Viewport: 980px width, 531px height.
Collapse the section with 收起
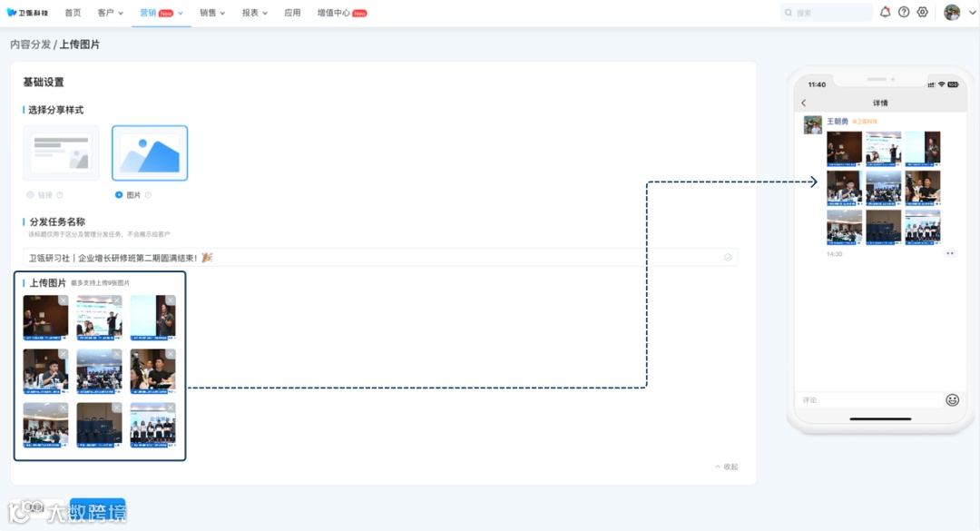[726, 467]
